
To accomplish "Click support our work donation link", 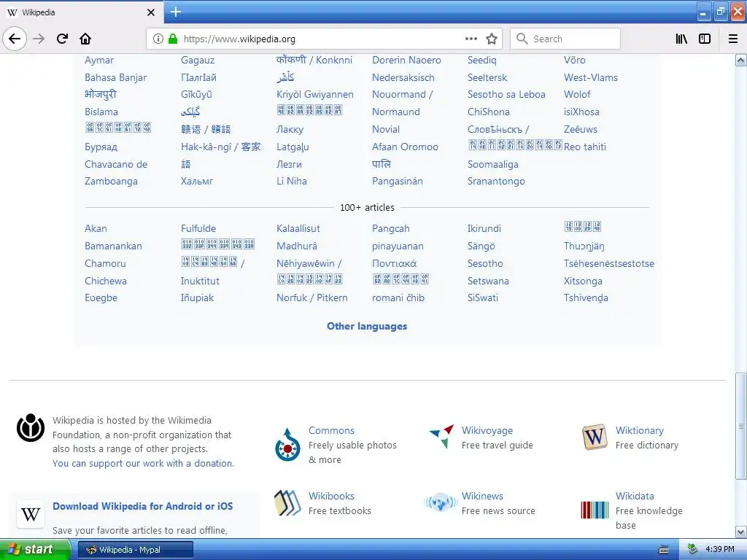I will click(x=143, y=463).
